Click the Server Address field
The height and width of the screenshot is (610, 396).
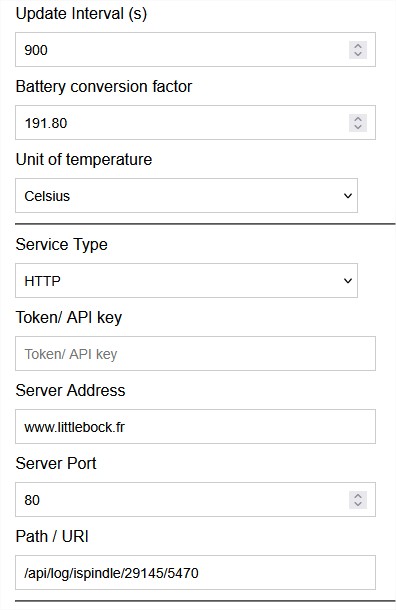[195, 426]
